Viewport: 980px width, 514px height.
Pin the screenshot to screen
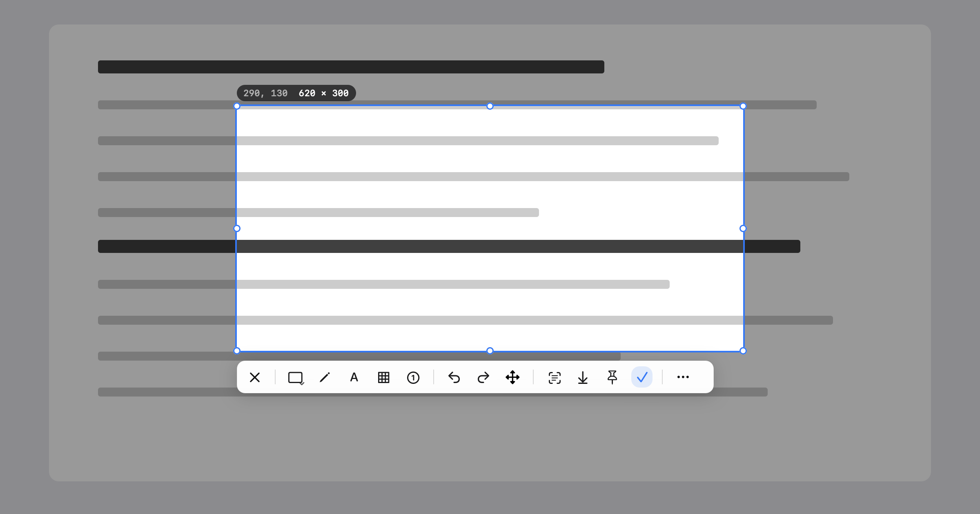[x=612, y=377]
